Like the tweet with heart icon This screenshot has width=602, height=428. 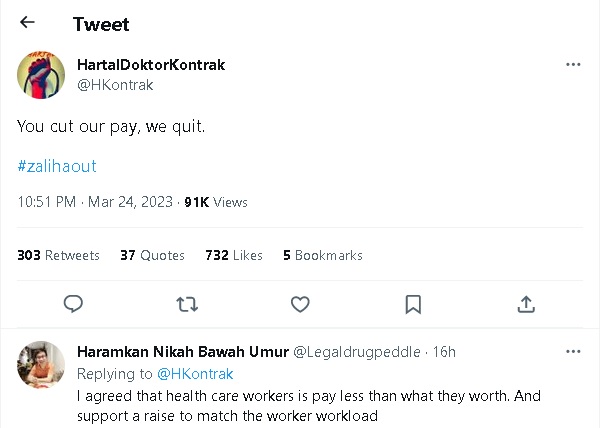pyautogui.click(x=300, y=303)
